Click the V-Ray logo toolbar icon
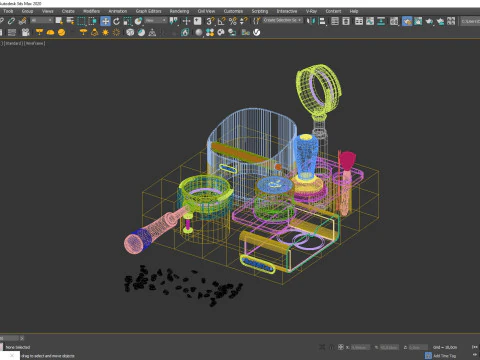This screenshot has height=360, width=480. pos(256,32)
